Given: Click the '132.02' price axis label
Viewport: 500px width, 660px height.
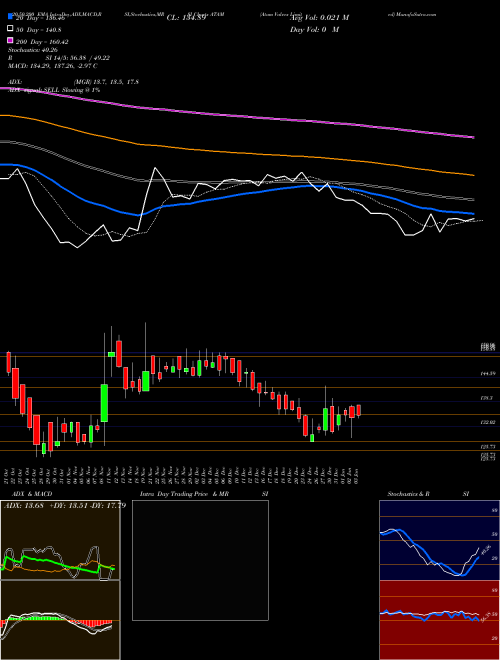Looking at the screenshot, I should click(x=488, y=422).
